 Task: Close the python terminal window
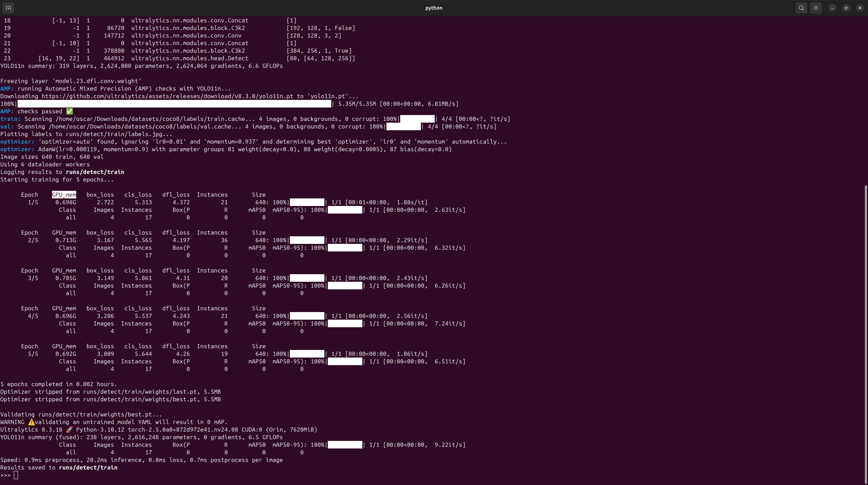coord(860,8)
